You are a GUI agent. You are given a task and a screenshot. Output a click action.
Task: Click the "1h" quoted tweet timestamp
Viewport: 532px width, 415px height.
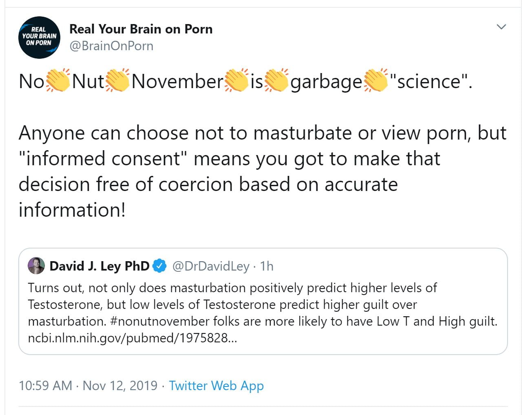point(267,266)
